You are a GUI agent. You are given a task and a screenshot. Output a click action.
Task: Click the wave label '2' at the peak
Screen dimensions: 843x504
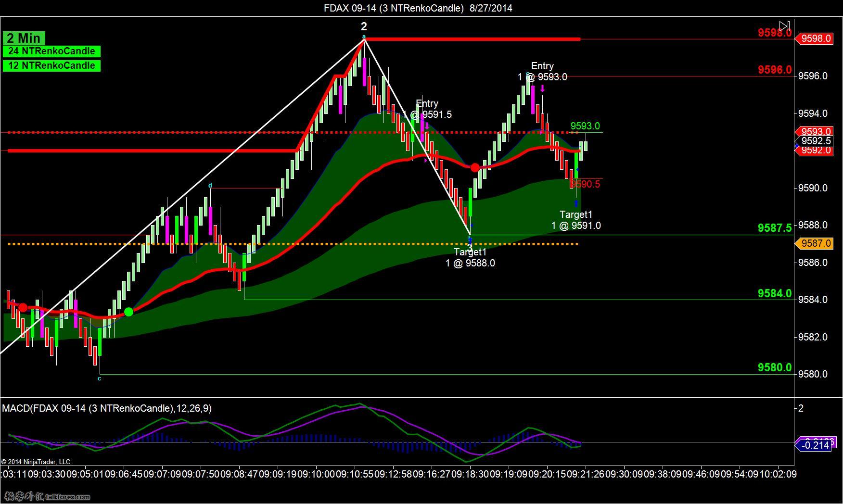tap(364, 26)
